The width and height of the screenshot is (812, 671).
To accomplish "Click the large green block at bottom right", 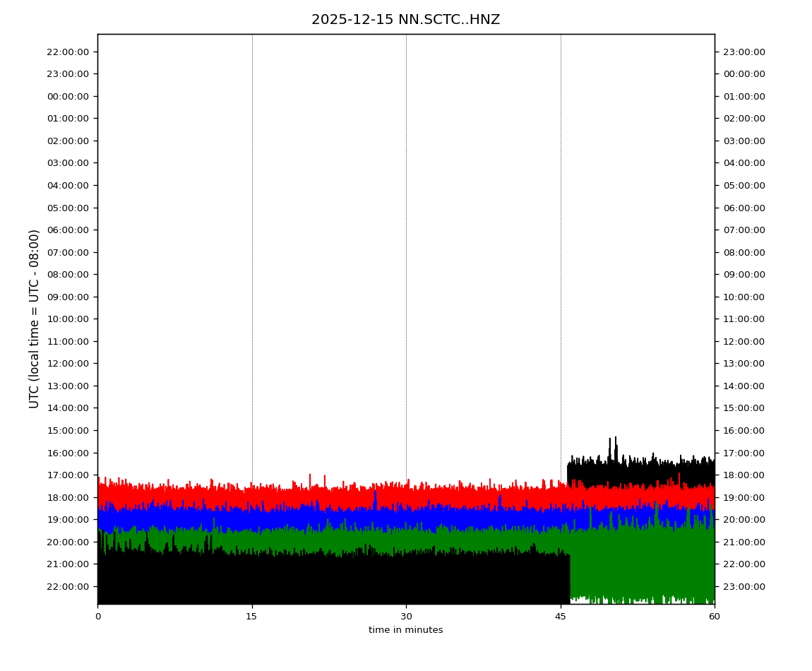I will pos(643,565).
